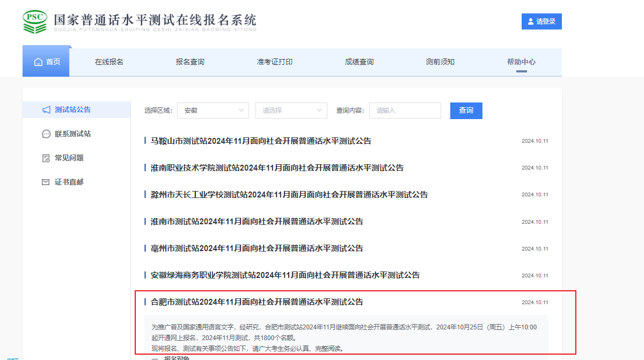644x360 pixels.
Task: Click the megaphone icon beside 测试站公告
Action: pos(46,110)
